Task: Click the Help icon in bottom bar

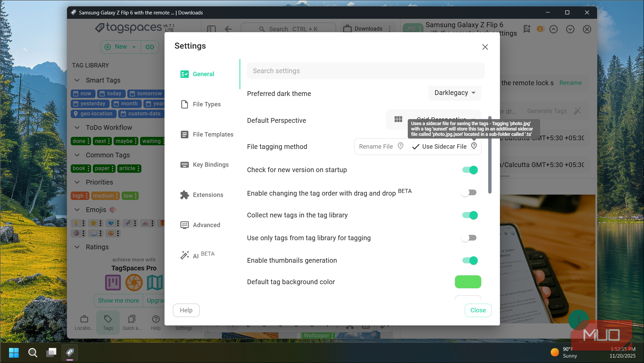Action: 156,322
